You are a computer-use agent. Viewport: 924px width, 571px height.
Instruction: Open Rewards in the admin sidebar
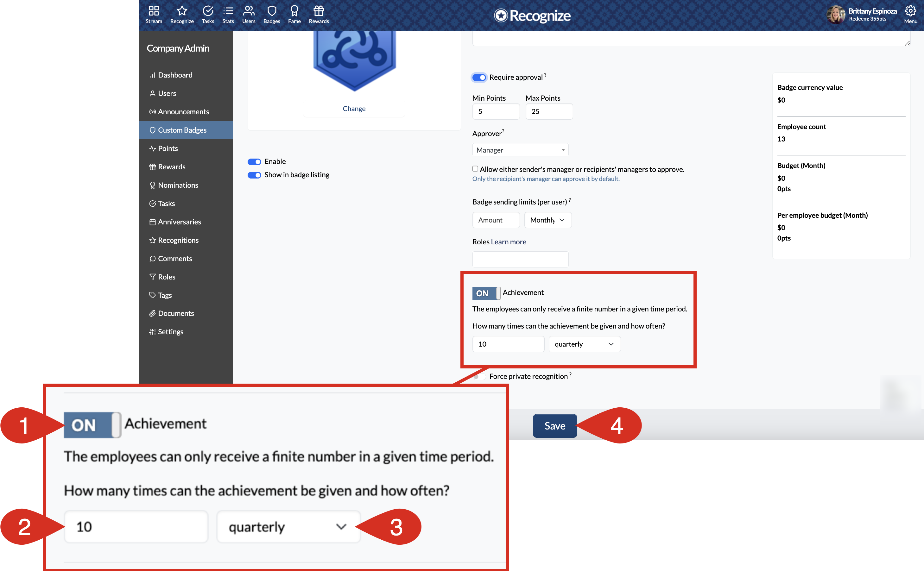[186, 166]
